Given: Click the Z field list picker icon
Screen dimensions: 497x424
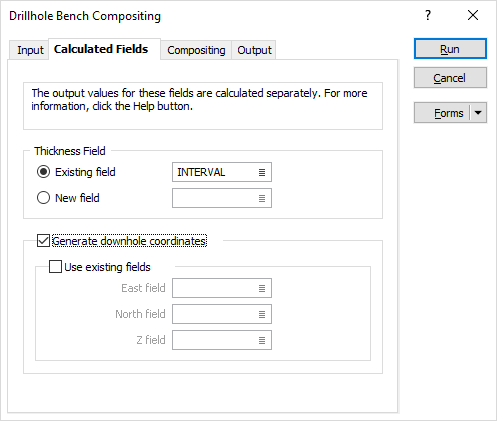Looking at the screenshot, I should (x=262, y=340).
